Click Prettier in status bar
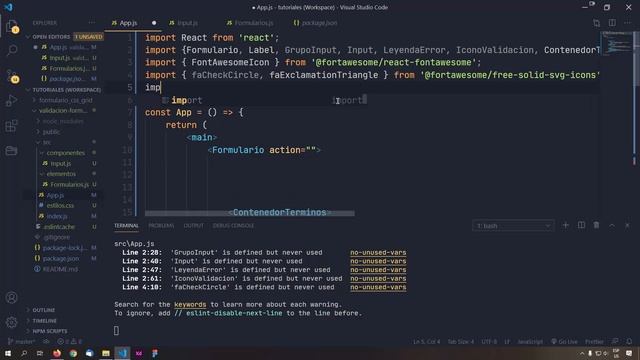This screenshot has width=640, height=360. tap(594, 342)
